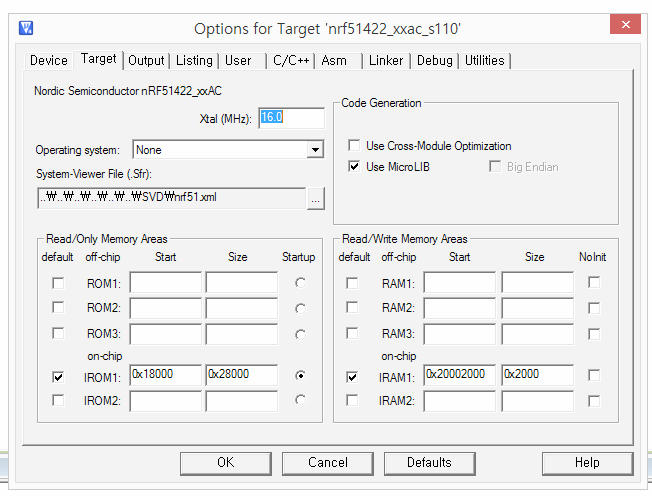Switch to the Device tab
Image resolution: width=652 pixels, height=496 pixels.
tap(49, 61)
